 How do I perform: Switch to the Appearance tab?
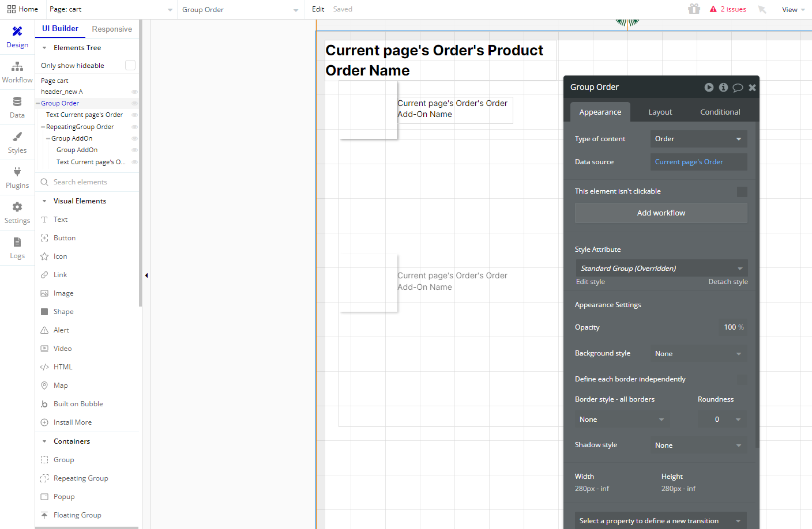pos(600,112)
